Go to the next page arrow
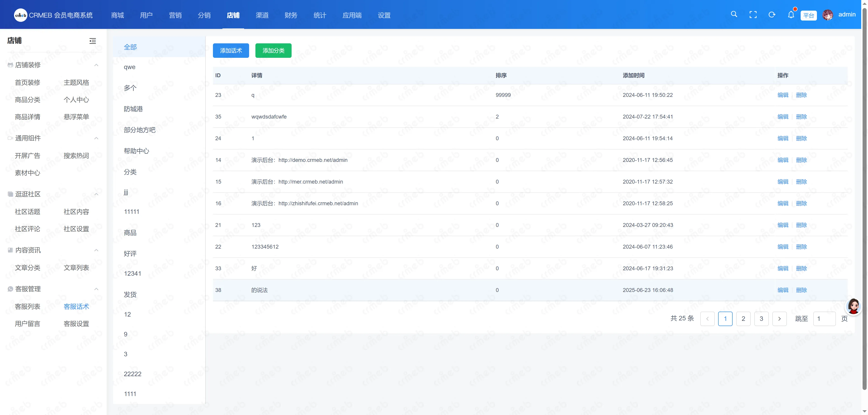 coord(779,319)
